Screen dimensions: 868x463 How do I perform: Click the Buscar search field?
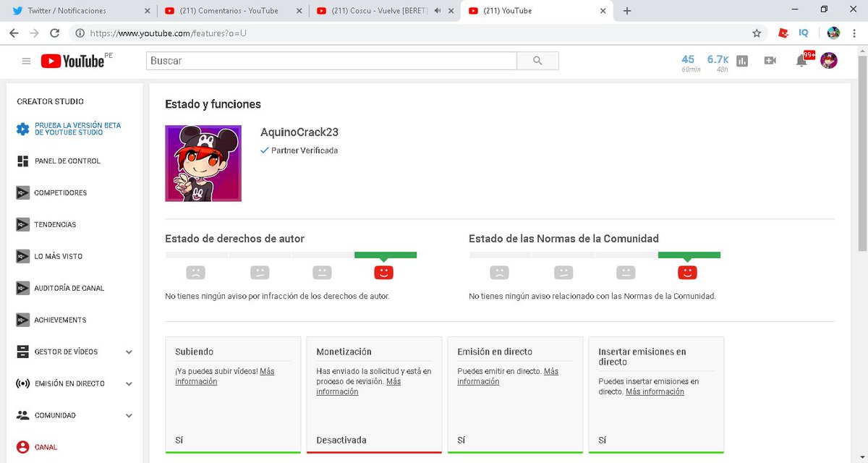[x=332, y=61]
